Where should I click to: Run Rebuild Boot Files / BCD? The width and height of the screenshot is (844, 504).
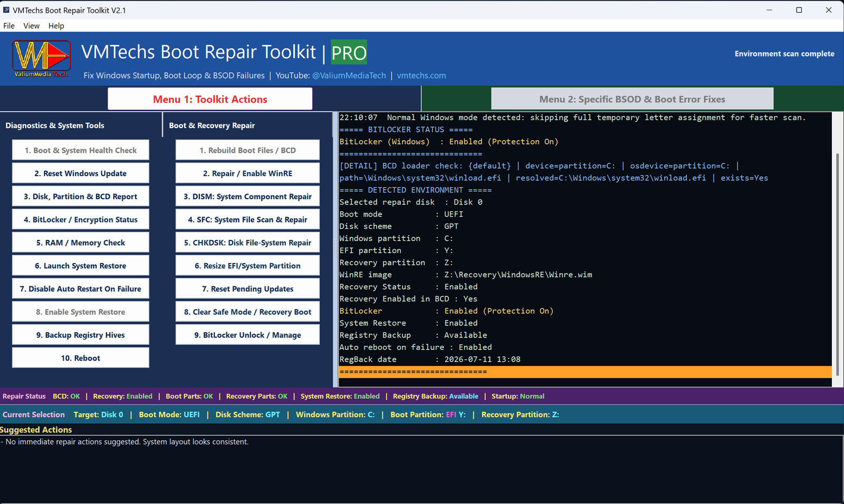pyautogui.click(x=247, y=150)
